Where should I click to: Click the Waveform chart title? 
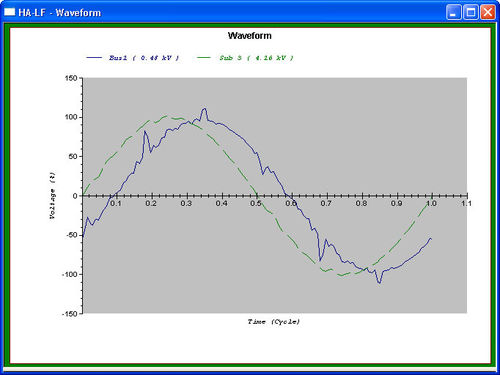(250, 36)
